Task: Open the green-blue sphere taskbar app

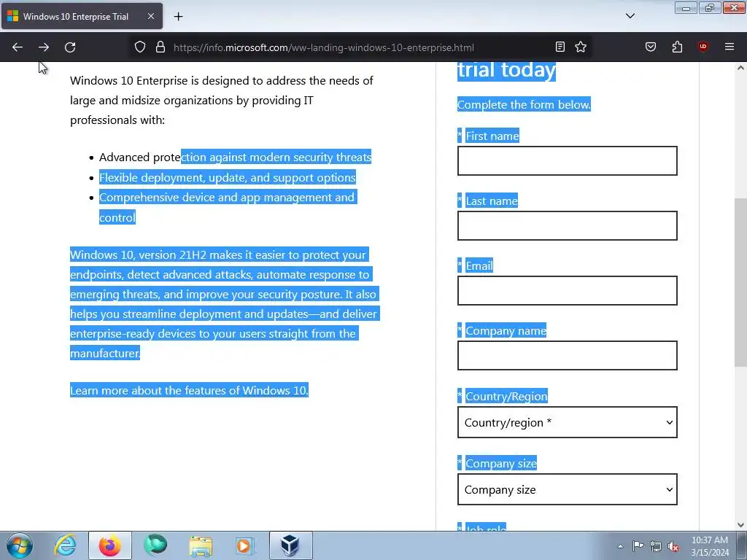Action: [x=155, y=545]
